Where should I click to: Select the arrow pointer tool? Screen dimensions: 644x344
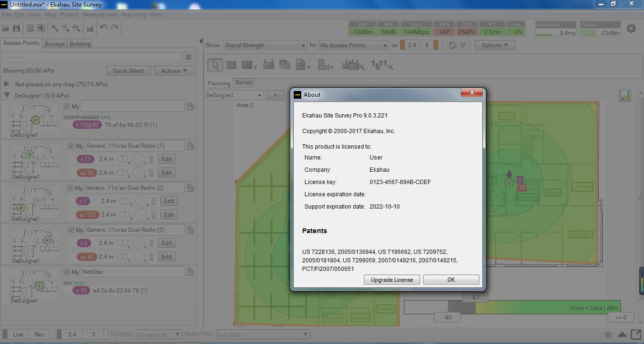coord(215,65)
